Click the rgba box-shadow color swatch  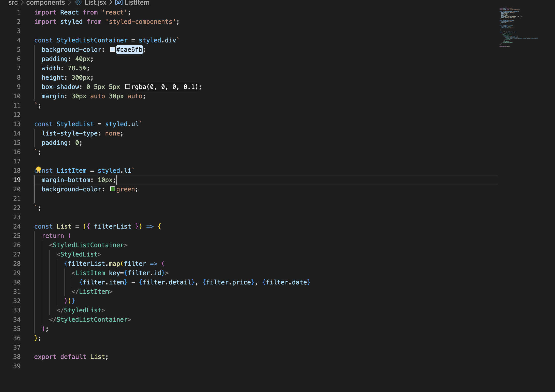pyautogui.click(x=128, y=87)
